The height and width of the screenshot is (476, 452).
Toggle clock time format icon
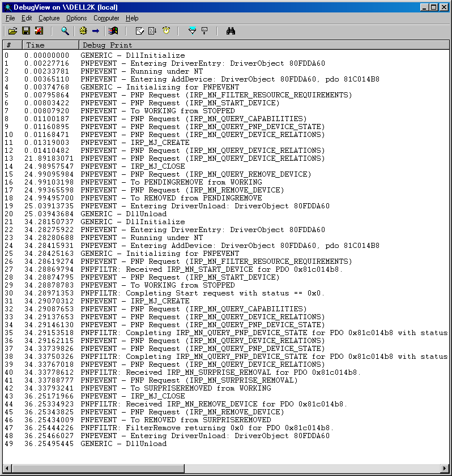point(166,31)
